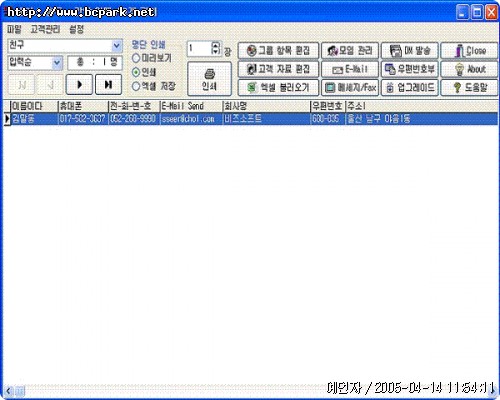Minimize the bcpark.net window
The height and width of the screenshot is (400, 500).
[462, 13]
